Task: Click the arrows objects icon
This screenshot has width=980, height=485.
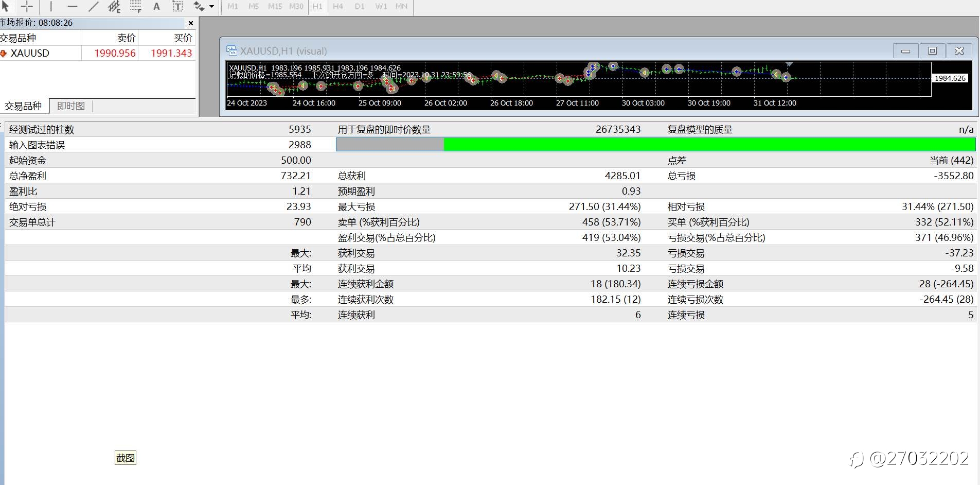Action: [x=199, y=6]
